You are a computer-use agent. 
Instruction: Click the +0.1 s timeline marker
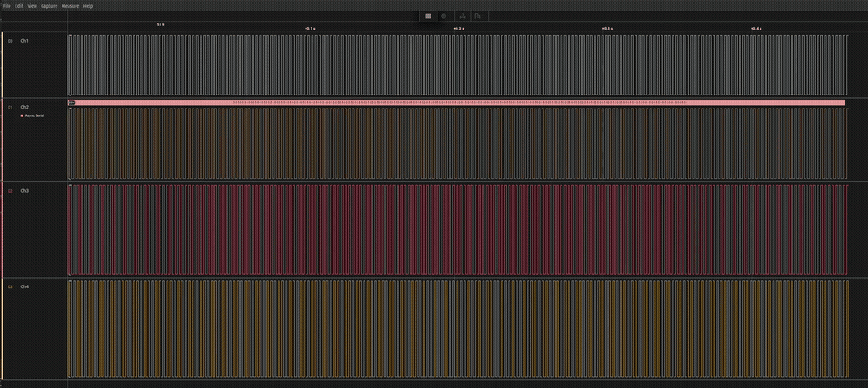pyautogui.click(x=310, y=29)
